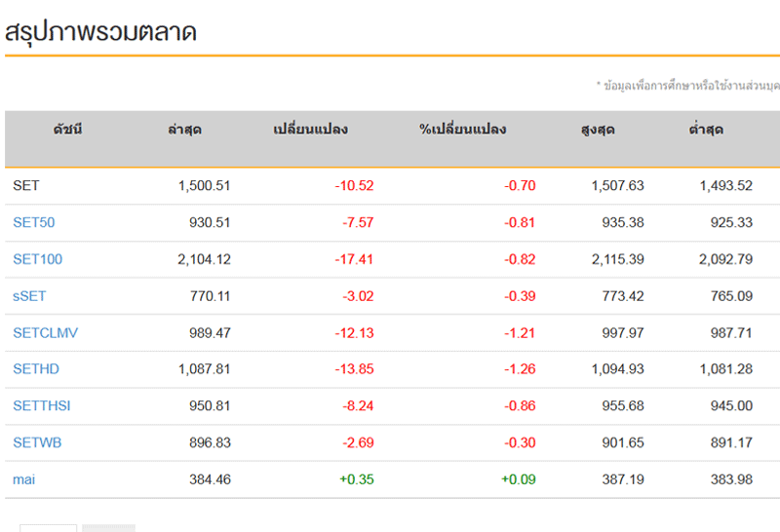
Task: Click the ต่ำสุด column header
Action: click(x=705, y=130)
